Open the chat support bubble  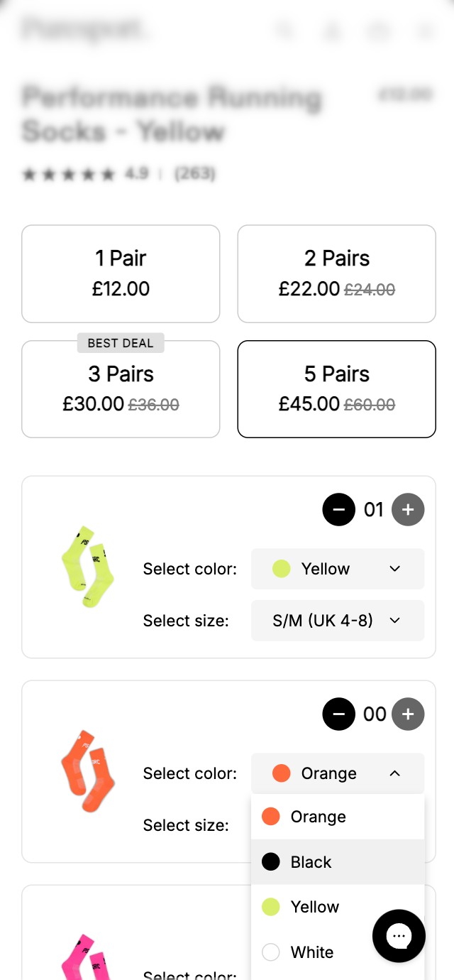coord(399,936)
